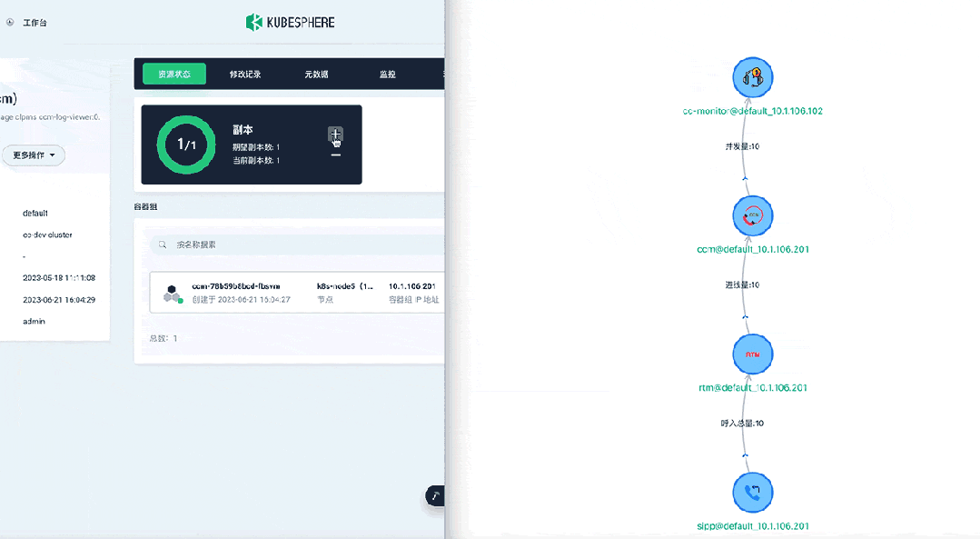
Task: Click the RTM node icon
Action: 752,354
